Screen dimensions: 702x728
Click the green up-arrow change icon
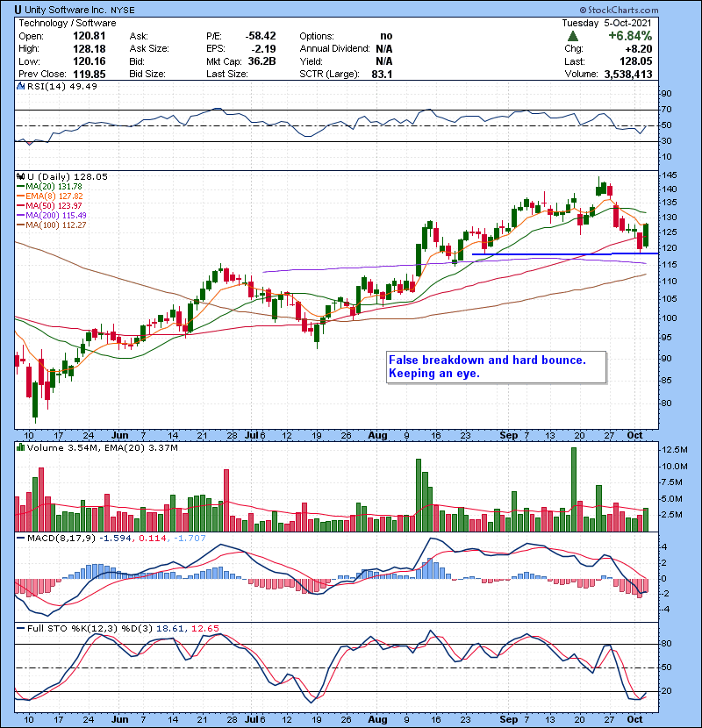573,36
